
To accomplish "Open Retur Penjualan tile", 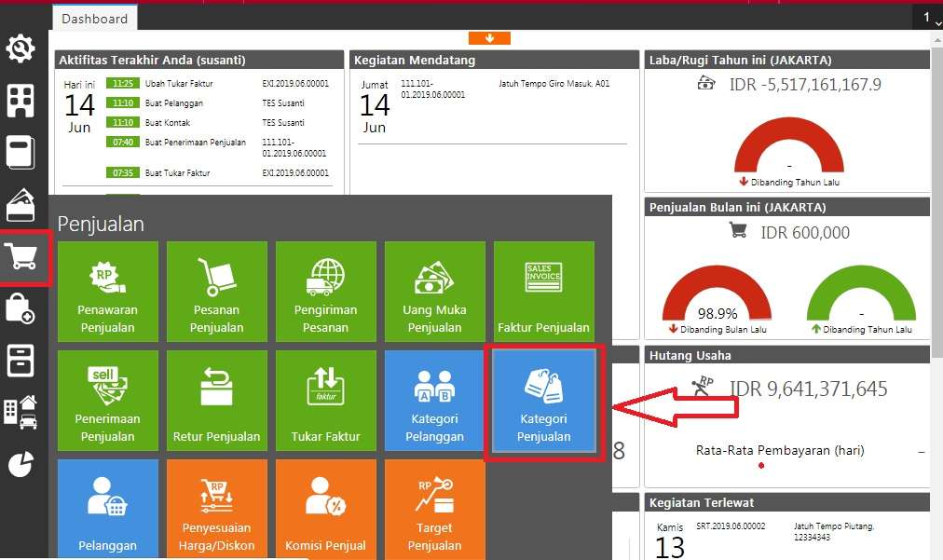I will coord(217,401).
